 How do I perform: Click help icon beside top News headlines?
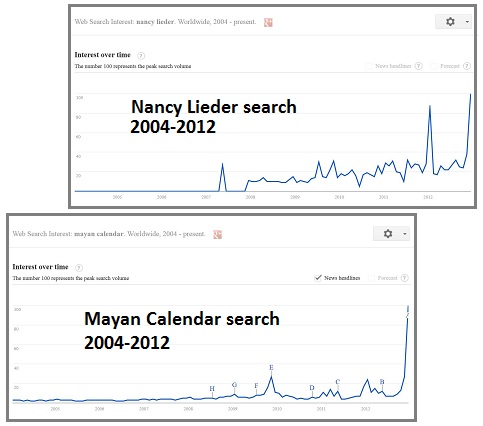[x=419, y=66]
